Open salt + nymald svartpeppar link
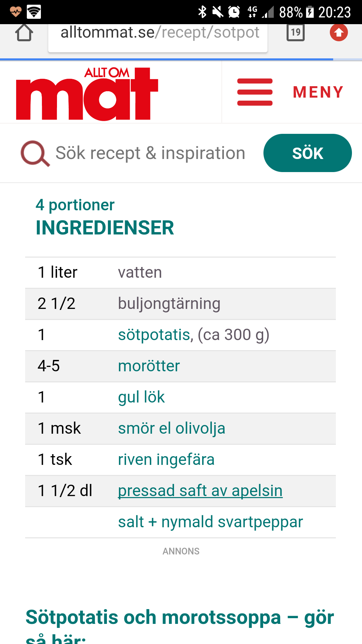 pos(210,522)
